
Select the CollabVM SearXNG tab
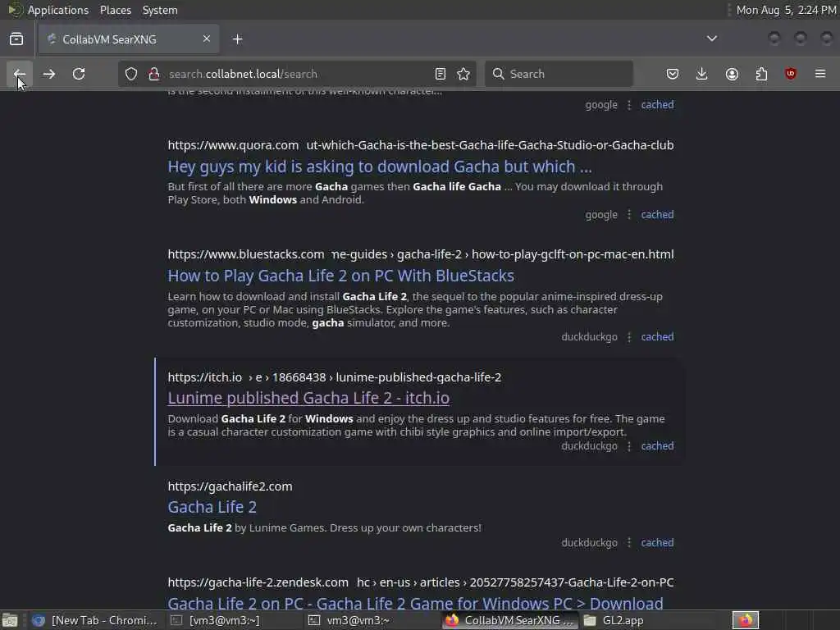[x=129, y=39]
